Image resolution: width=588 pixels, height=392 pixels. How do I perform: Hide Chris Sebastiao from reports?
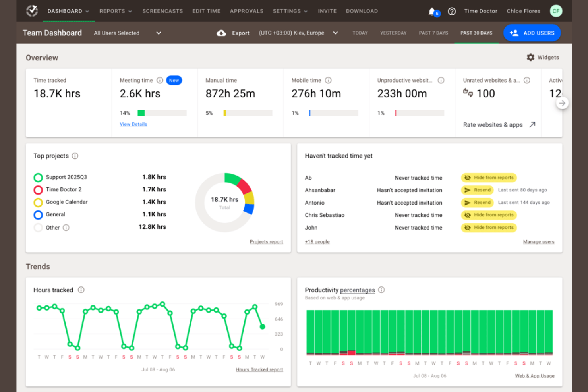click(x=488, y=215)
